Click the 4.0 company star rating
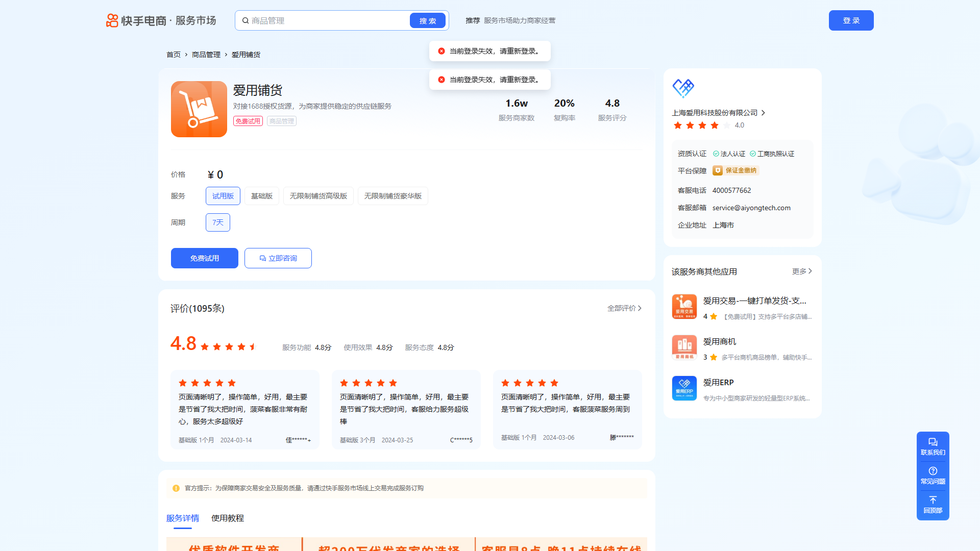This screenshot has width=980, height=551. (x=708, y=126)
